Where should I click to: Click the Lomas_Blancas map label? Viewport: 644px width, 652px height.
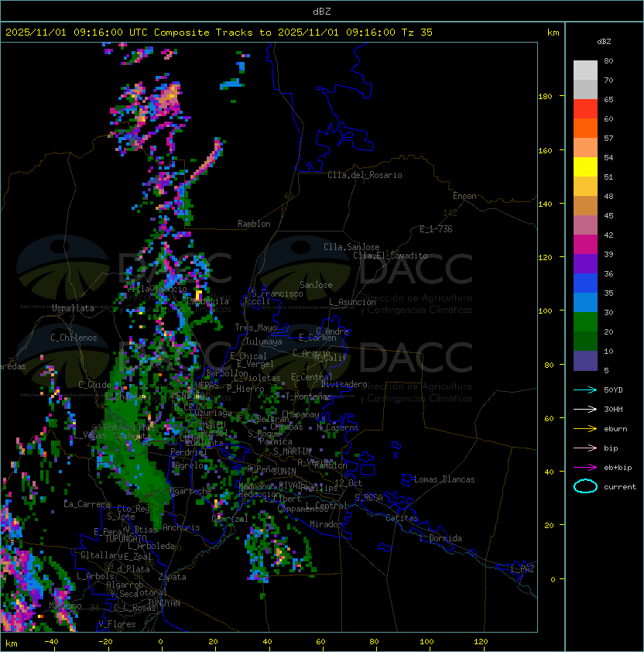point(444,479)
